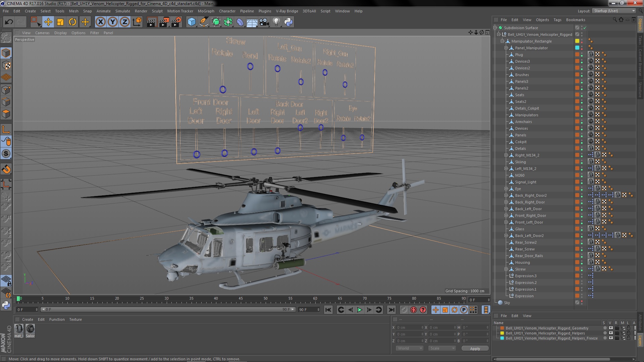Switch to Model mode in left palette
This screenshot has height=362, width=644.
click(x=6, y=53)
